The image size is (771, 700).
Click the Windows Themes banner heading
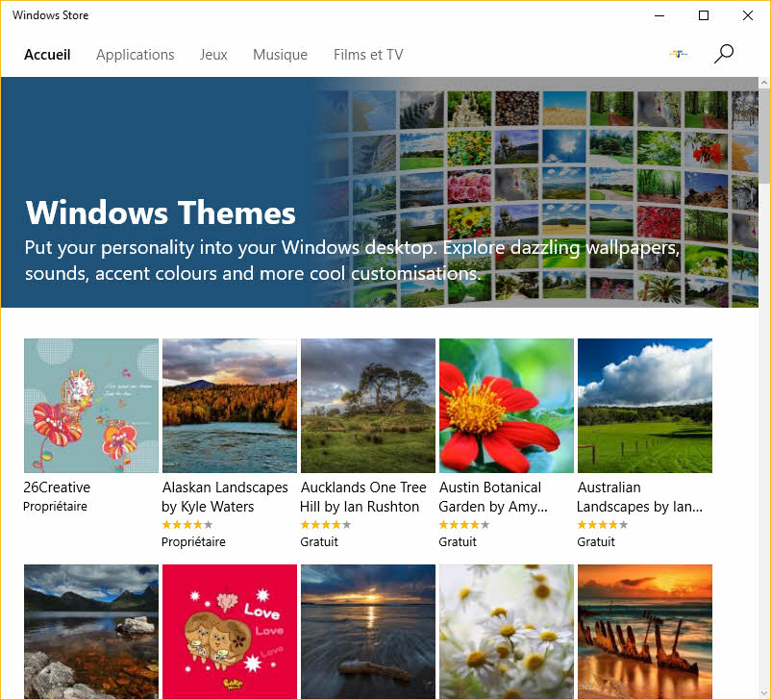pos(161,212)
